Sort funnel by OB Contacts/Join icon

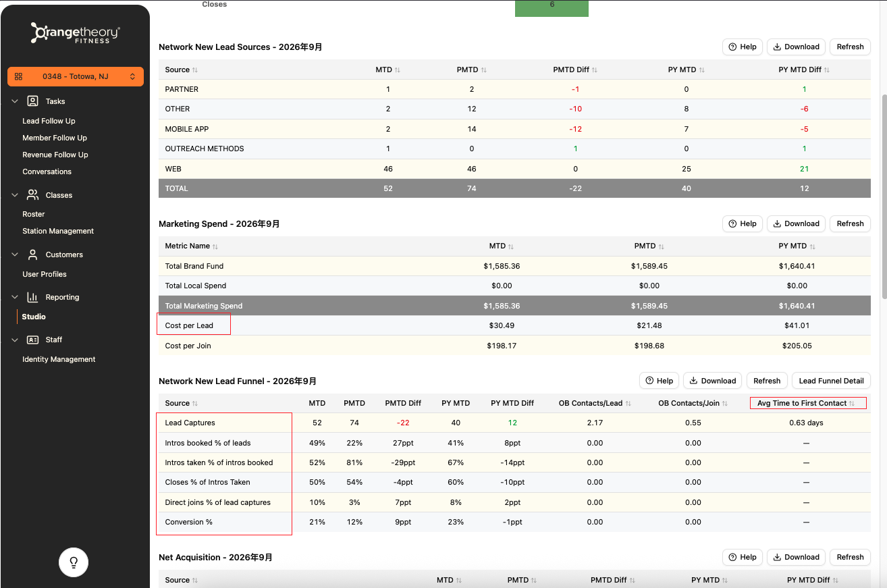coord(724,404)
